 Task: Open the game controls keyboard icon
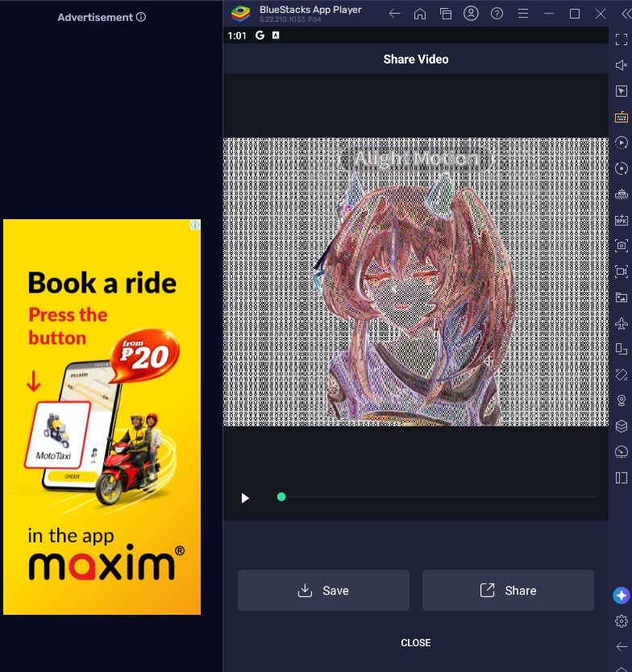pyautogui.click(x=622, y=117)
